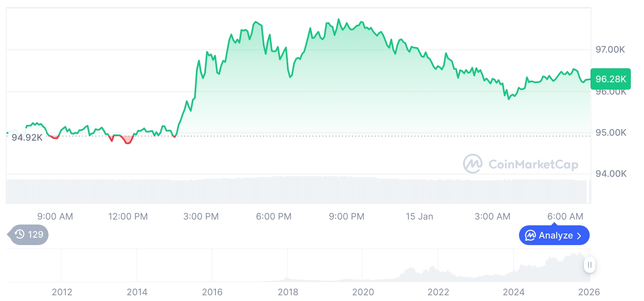
Task: Click the 6:00 AM time axis label
Action: 565,216
